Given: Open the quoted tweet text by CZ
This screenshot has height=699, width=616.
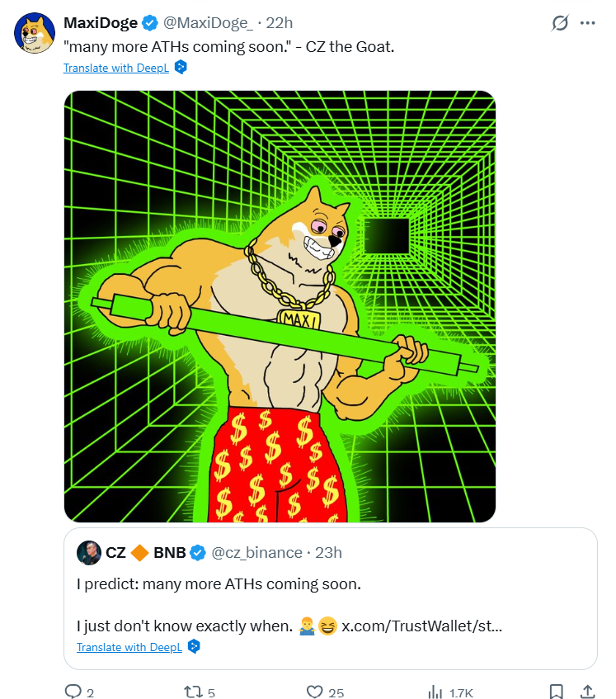Looking at the screenshot, I should pos(219,585).
